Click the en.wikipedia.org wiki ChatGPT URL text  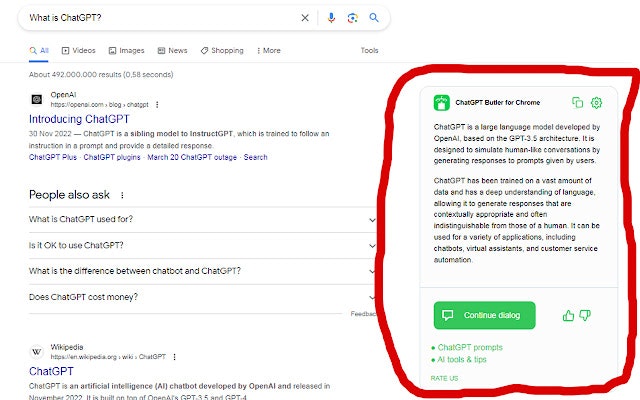click(108, 357)
